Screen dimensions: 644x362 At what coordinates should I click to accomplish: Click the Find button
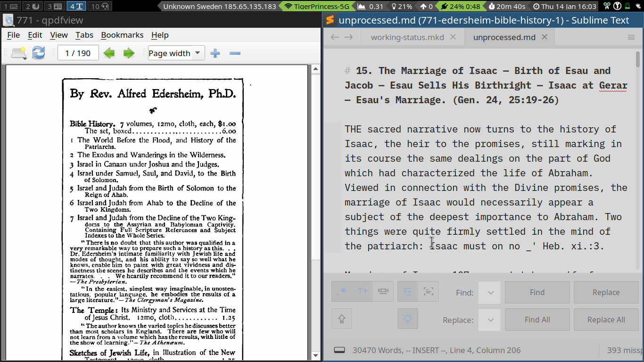537,292
